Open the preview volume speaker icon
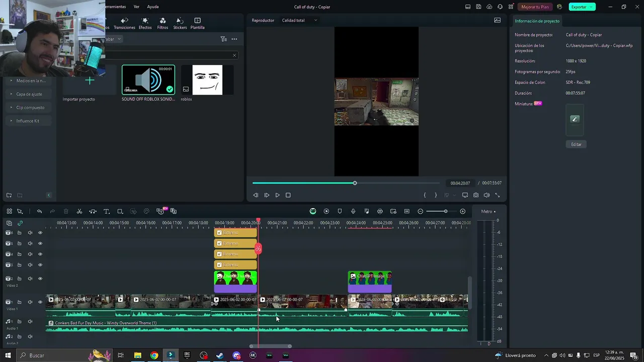 [x=487, y=195]
